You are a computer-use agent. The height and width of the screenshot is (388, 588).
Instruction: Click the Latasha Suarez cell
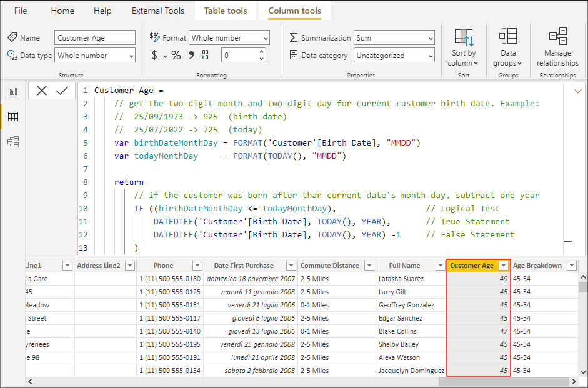(x=411, y=279)
